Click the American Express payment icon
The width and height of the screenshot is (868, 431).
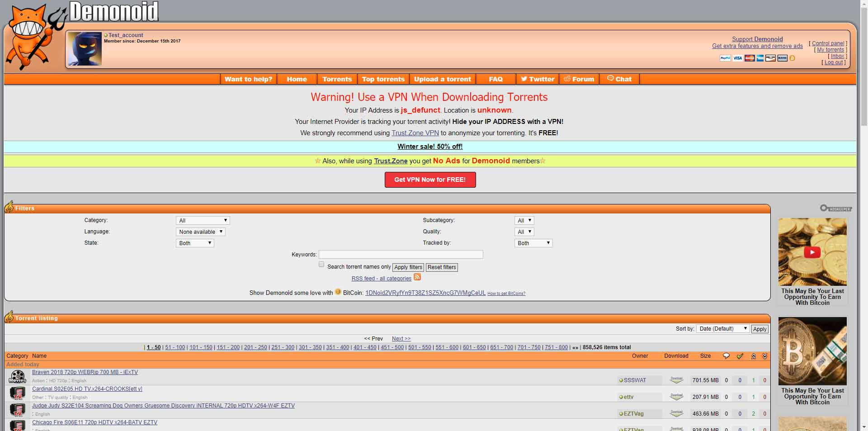760,58
